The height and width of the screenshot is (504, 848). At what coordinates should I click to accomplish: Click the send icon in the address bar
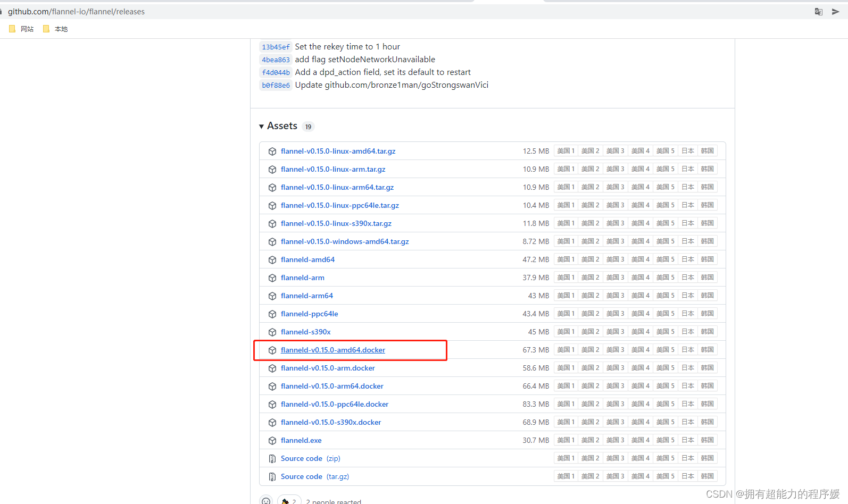coord(835,12)
